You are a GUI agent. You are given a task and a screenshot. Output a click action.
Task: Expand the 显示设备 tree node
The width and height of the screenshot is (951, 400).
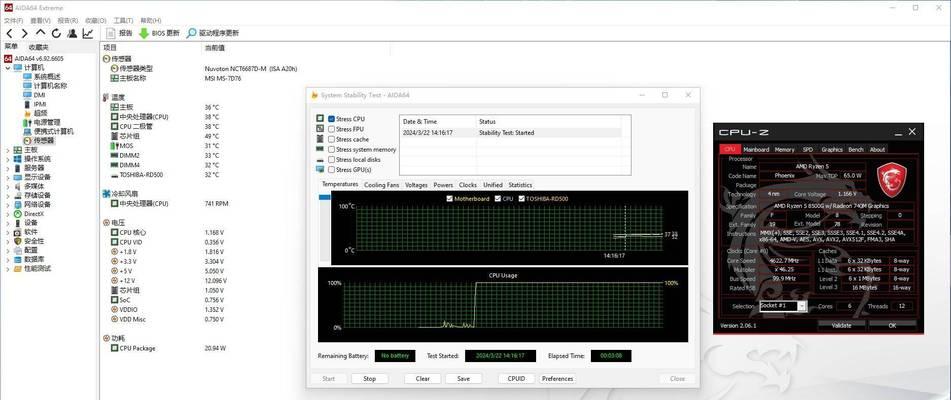8,177
